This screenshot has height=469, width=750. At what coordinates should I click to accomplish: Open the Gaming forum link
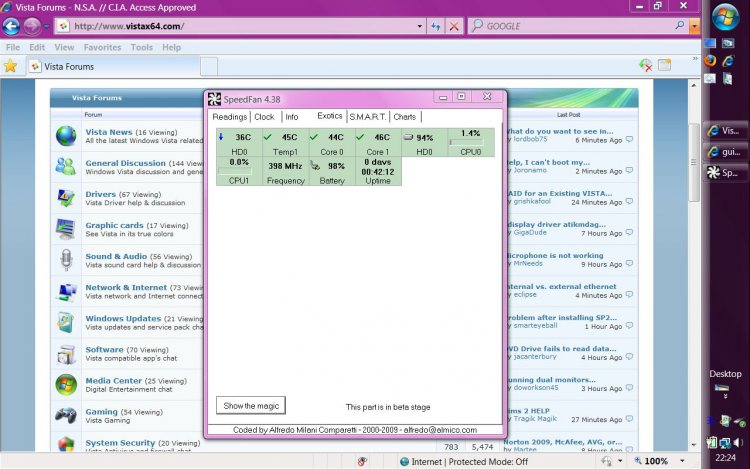click(x=101, y=412)
